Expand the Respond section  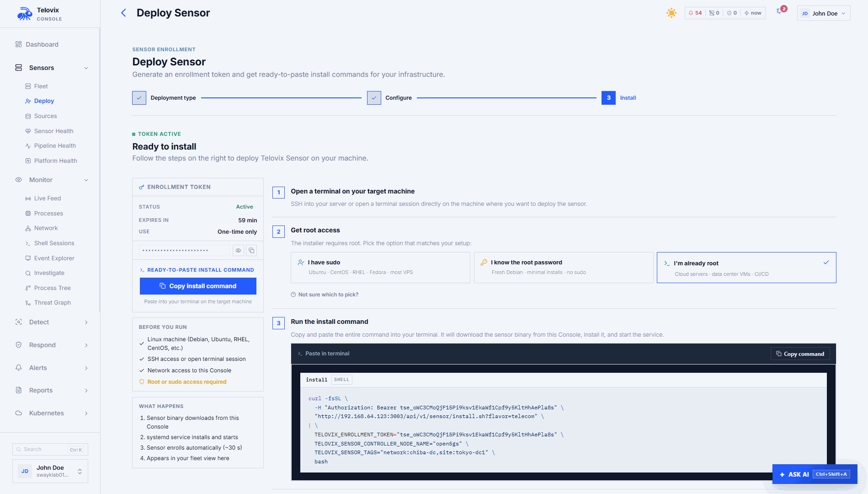pyautogui.click(x=52, y=345)
